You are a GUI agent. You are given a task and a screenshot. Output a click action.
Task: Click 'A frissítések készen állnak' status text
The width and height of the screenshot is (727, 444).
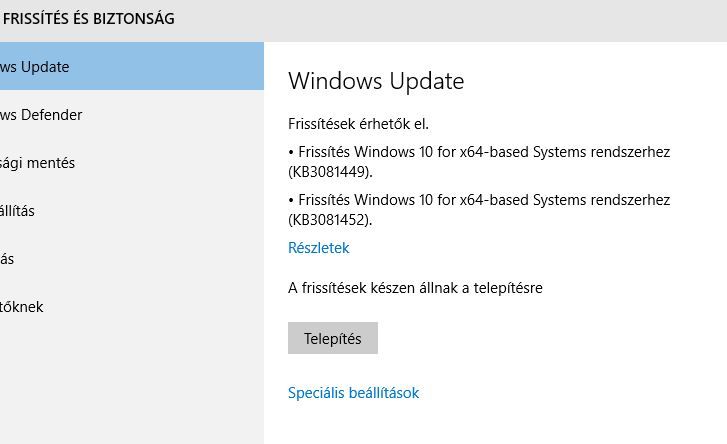(x=415, y=288)
